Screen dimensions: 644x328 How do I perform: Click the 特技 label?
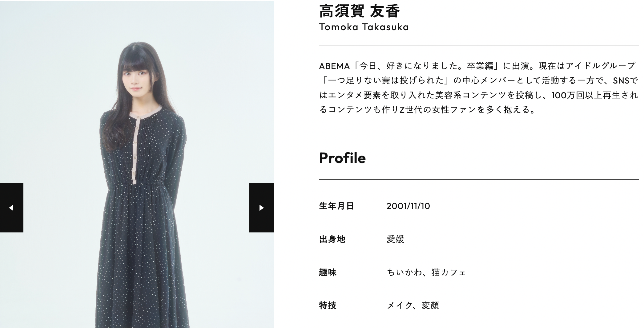click(328, 305)
